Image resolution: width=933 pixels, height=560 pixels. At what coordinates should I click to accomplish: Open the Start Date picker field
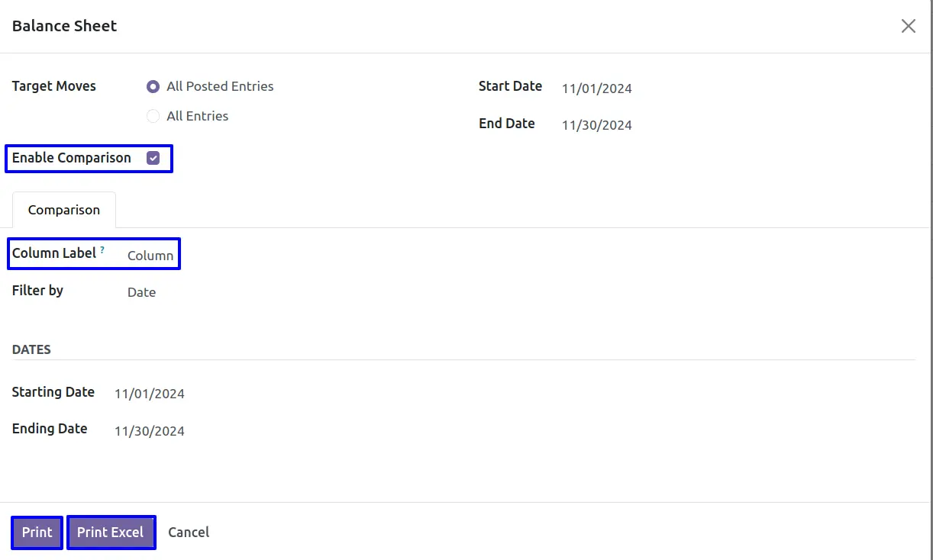click(597, 89)
